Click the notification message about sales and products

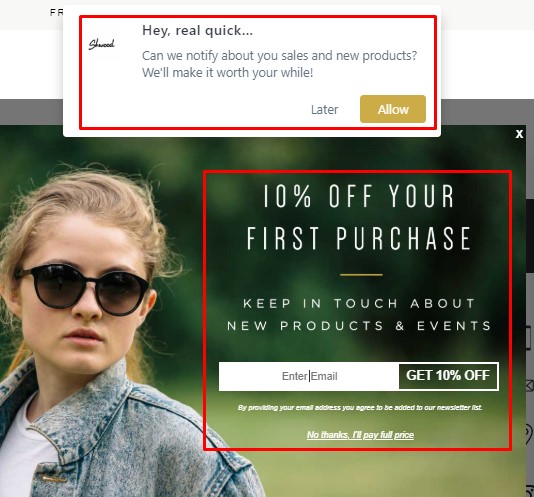coord(279,64)
